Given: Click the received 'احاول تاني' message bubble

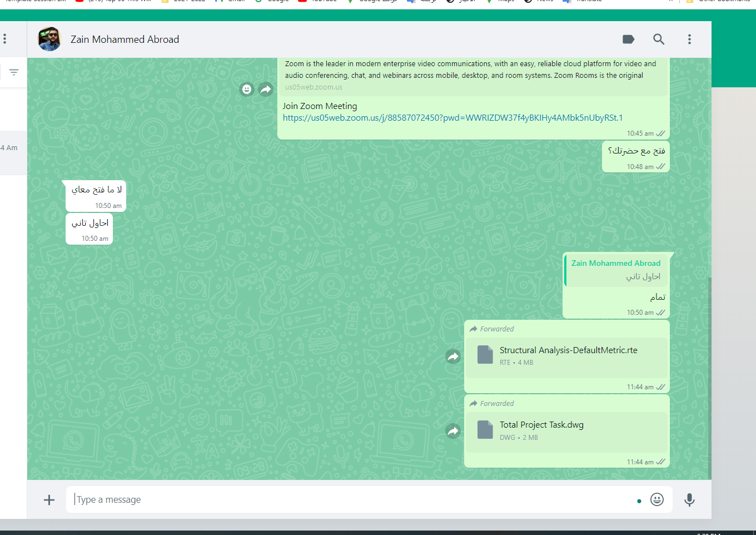Looking at the screenshot, I should click(x=89, y=229).
